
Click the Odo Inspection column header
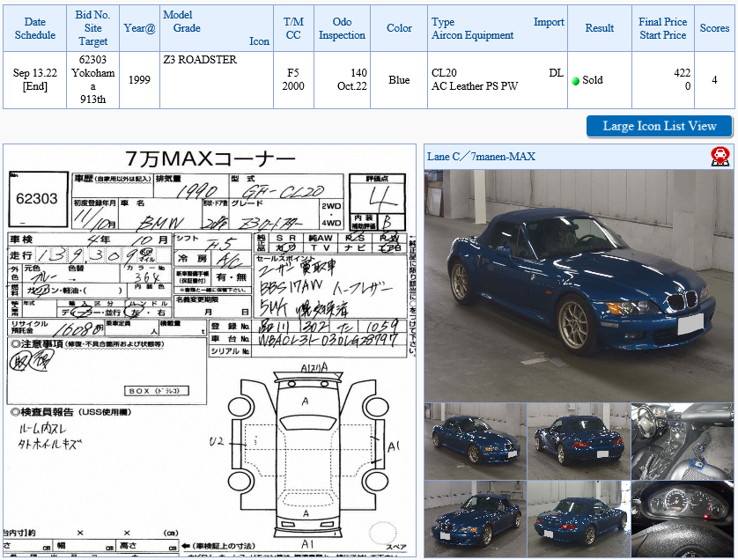tap(343, 28)
